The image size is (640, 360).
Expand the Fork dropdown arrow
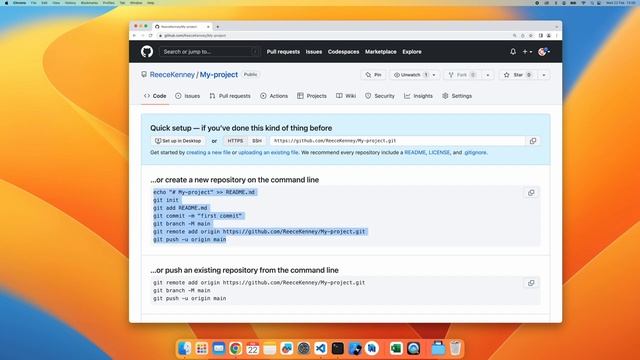tap(488, 75)
